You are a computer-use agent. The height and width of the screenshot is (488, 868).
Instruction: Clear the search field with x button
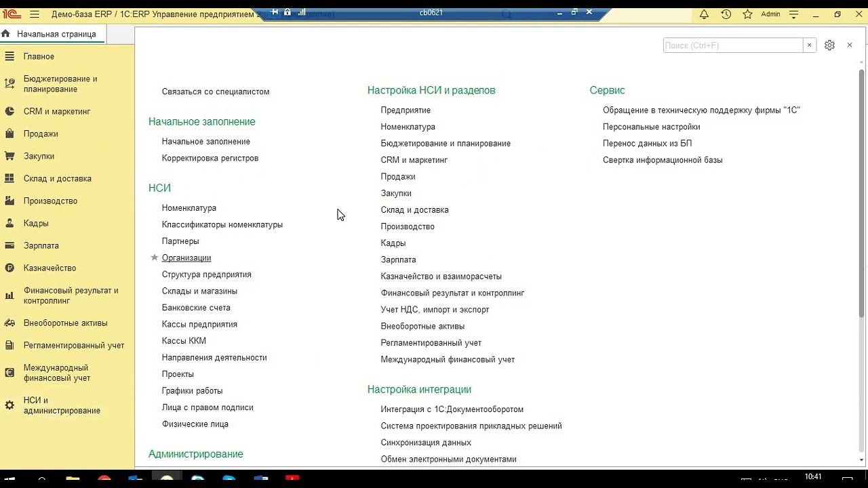click(x=809, y=45)
